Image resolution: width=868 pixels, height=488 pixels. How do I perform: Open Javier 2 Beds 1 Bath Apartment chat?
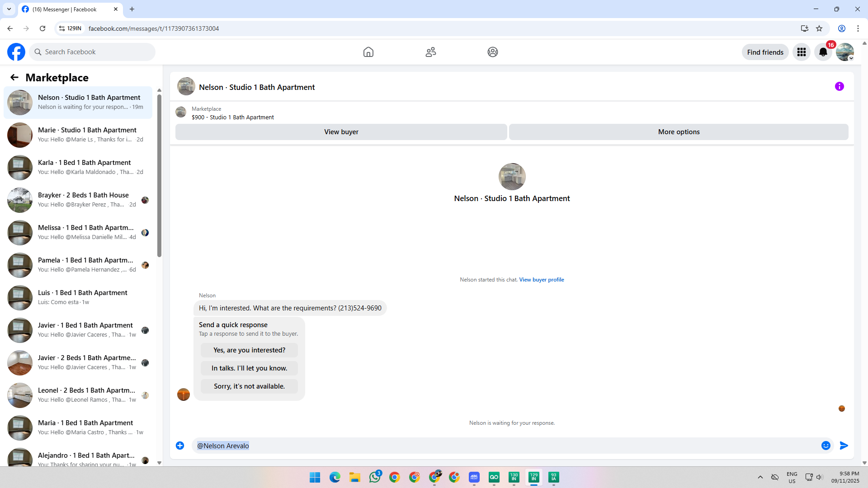78,363
